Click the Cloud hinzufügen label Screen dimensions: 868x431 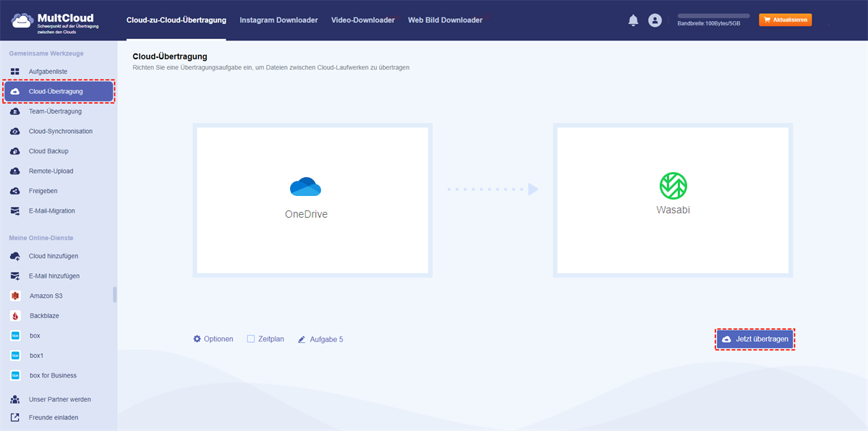click(54, 256)
